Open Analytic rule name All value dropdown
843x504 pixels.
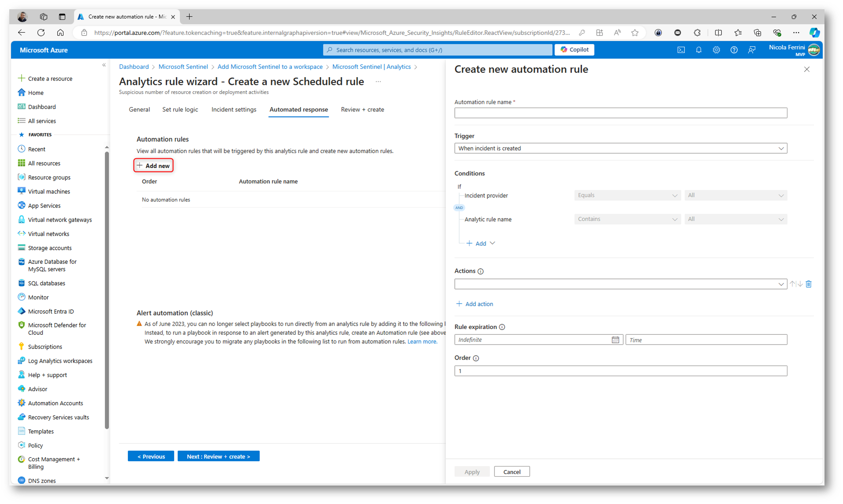(735, 219)
